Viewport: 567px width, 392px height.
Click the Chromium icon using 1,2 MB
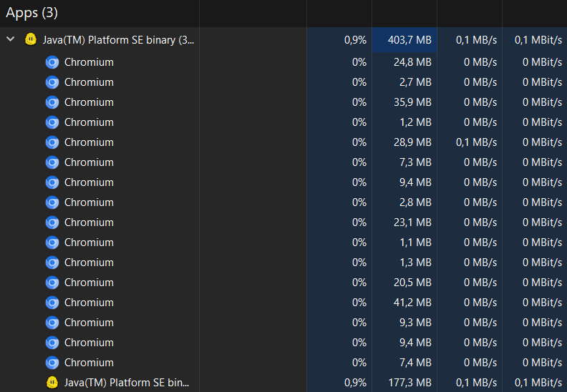tap(52, 122)
